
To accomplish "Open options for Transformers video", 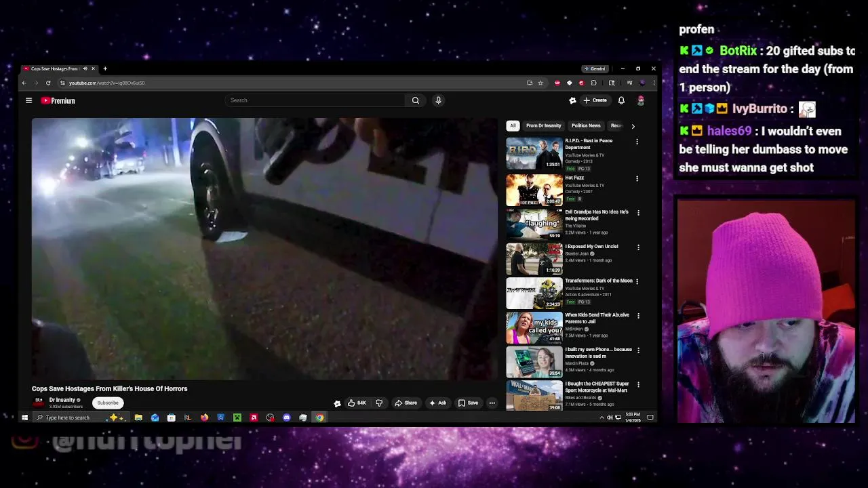I will (637, 281).
